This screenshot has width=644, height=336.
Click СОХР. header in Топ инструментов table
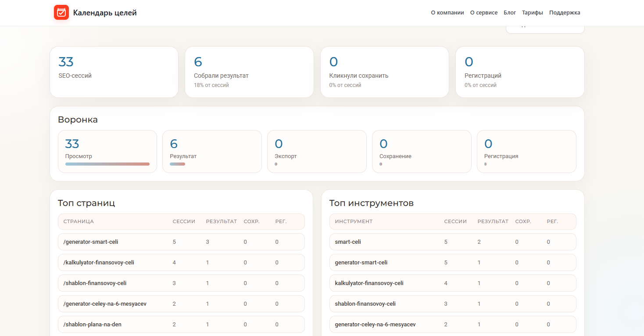(523, 221)
